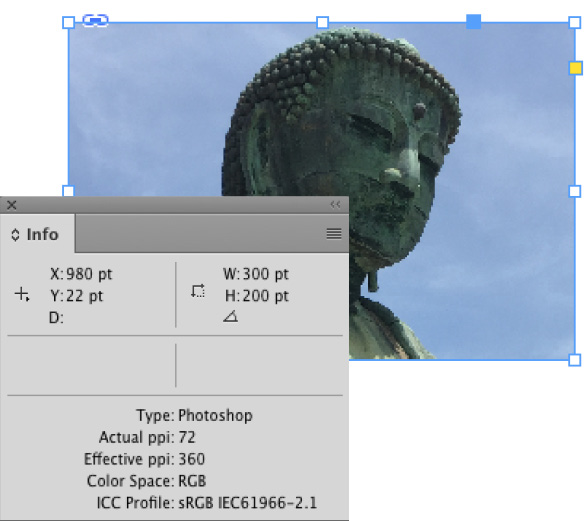Click the solid blue anchored object square
This screenshot has width=586, height=521.
pyautogui.click(x=474, y=22)
